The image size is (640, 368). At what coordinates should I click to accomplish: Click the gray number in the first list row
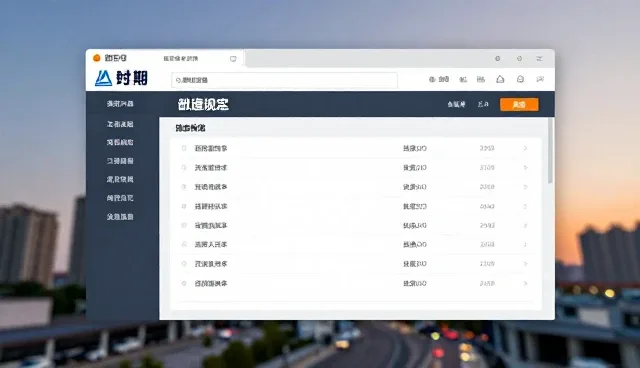coord(487,148)
